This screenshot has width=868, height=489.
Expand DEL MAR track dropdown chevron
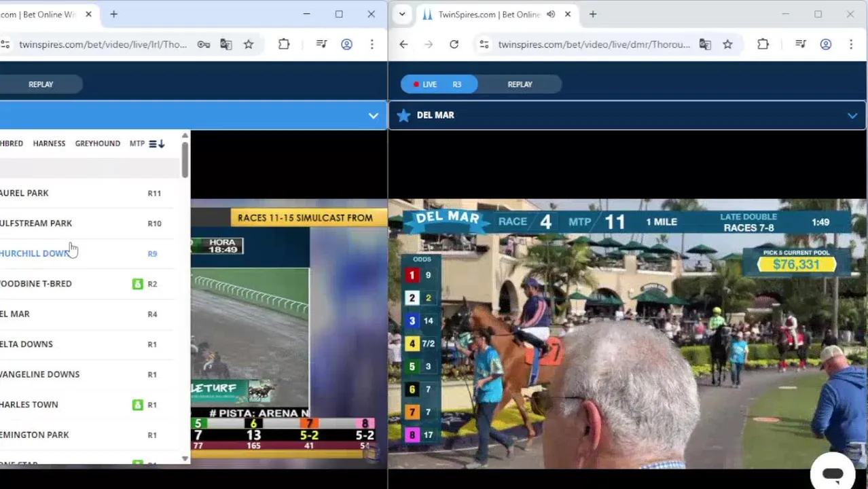point(852,115)
